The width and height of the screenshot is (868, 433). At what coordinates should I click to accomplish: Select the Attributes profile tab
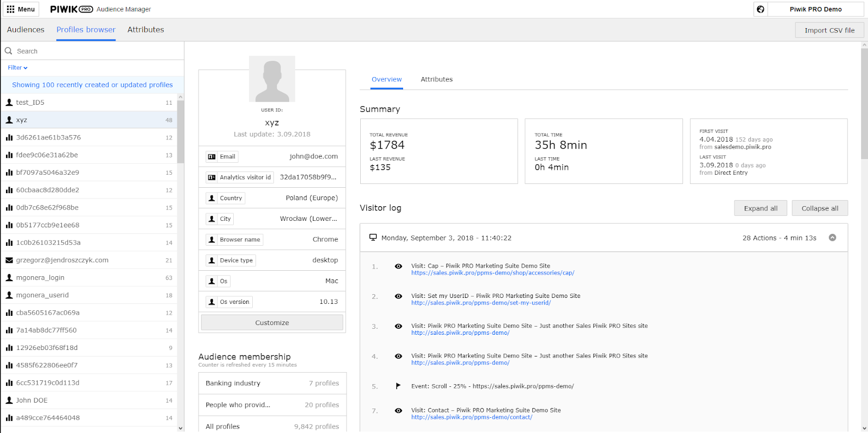[x=437, y=79]
